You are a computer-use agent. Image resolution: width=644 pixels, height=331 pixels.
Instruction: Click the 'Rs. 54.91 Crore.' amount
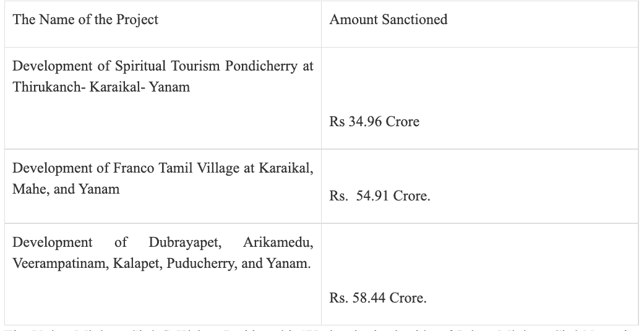[x=379, y=196]
